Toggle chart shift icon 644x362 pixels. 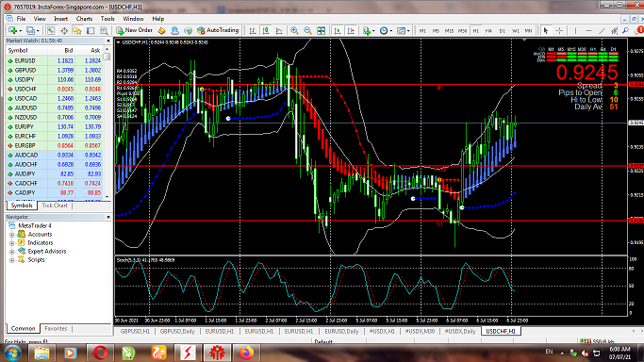click(x=351, y=30)
